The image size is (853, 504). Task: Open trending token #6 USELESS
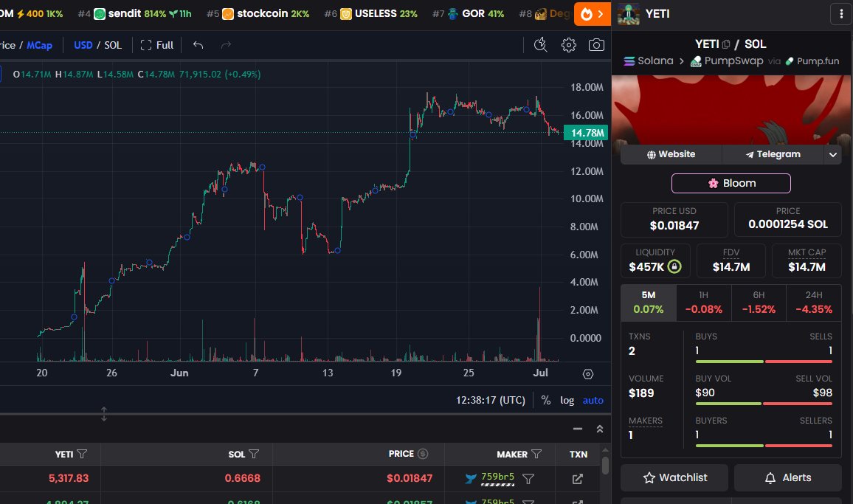coord(370,13)
